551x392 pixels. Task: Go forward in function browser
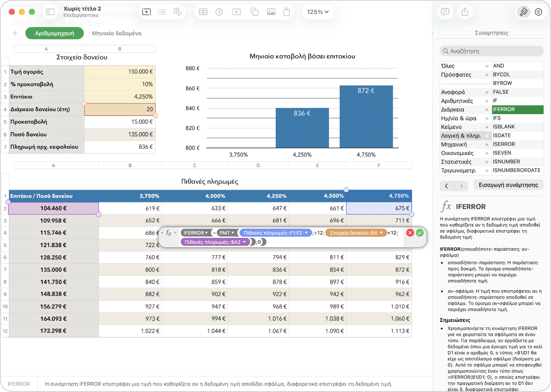point(461,185)
